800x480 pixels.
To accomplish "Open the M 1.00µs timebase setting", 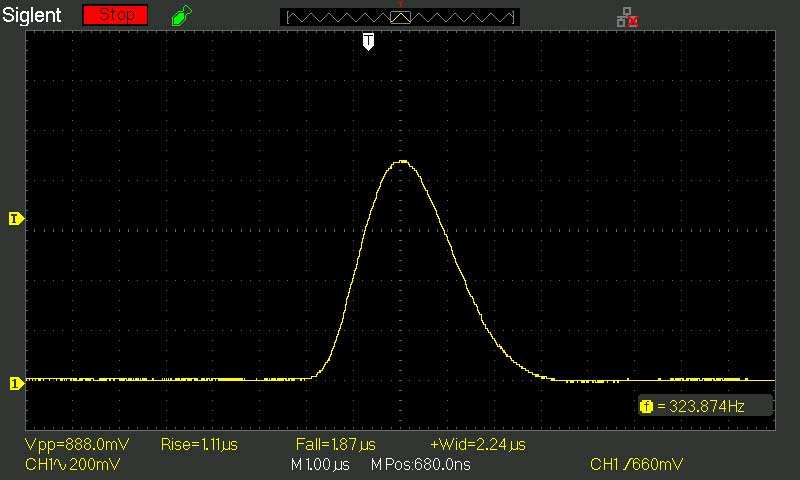I will (322, 464).
